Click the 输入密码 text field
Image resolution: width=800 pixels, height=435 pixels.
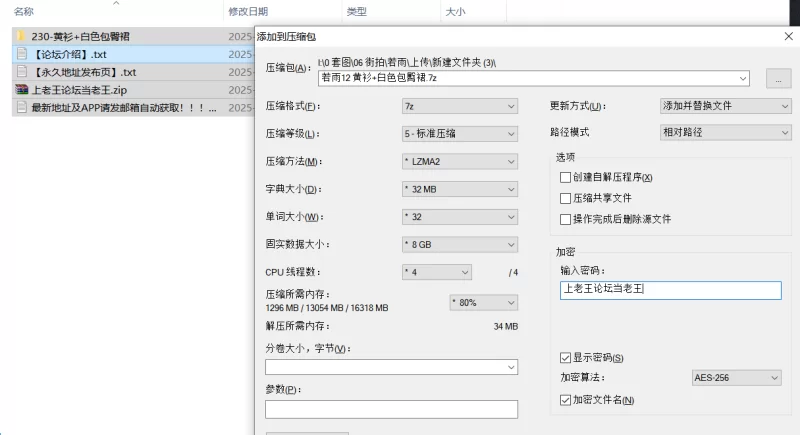[670, 290]
